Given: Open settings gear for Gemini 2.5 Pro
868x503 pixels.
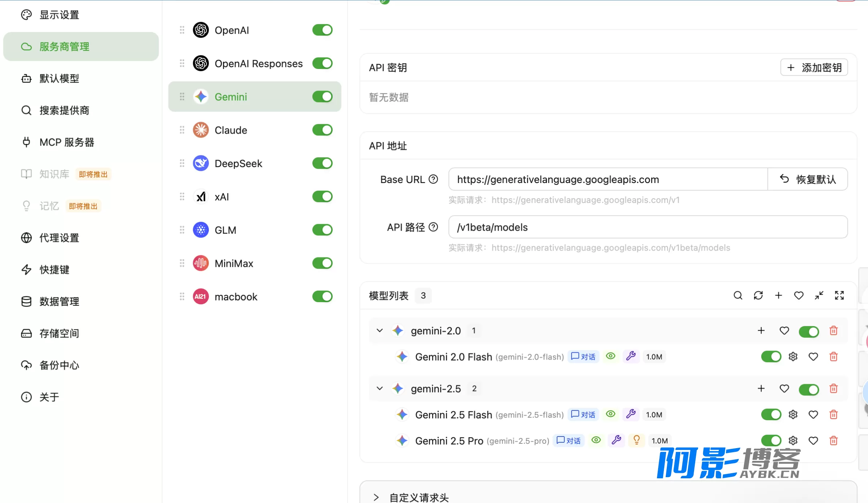Looking at the screenshot, I should (793, 441).
